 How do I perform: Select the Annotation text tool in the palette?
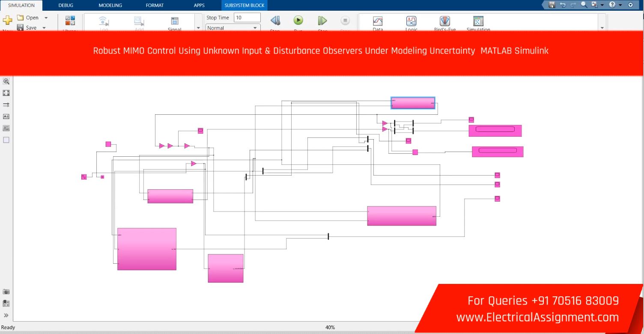coord(6,116)
